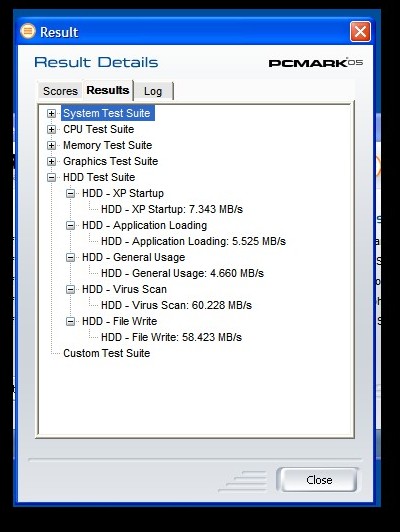Collapse the HDD - XP Startup node
Viewport: 400px width, 532px height.
coord(70,193)
